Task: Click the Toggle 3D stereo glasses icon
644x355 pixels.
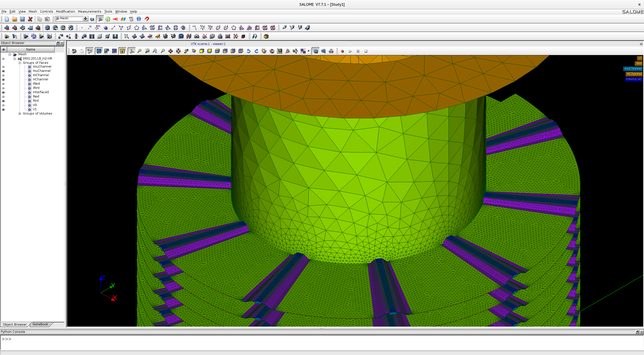Action: pos(331,51)
